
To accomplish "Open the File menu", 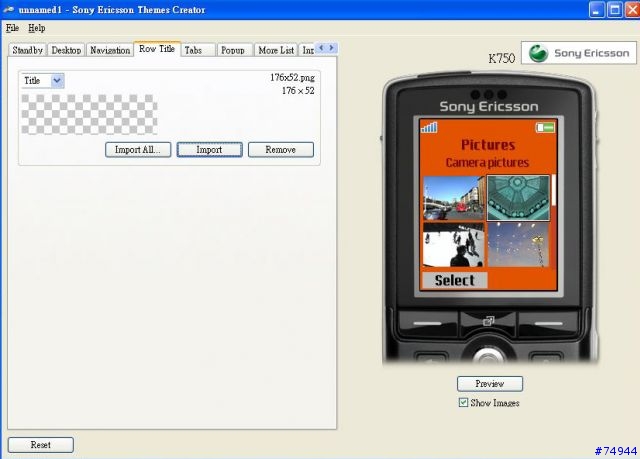I will pyautogui.click(x=12, y=28).
